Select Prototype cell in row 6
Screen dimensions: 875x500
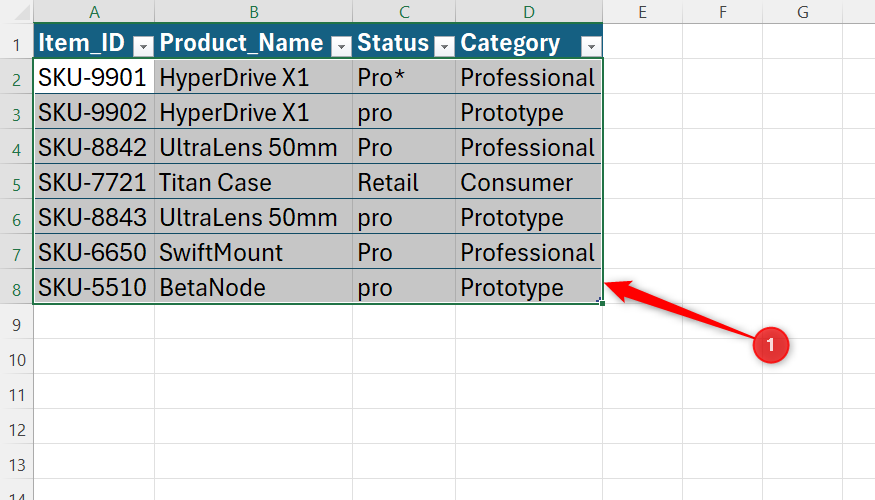click(x=529, y=217)
